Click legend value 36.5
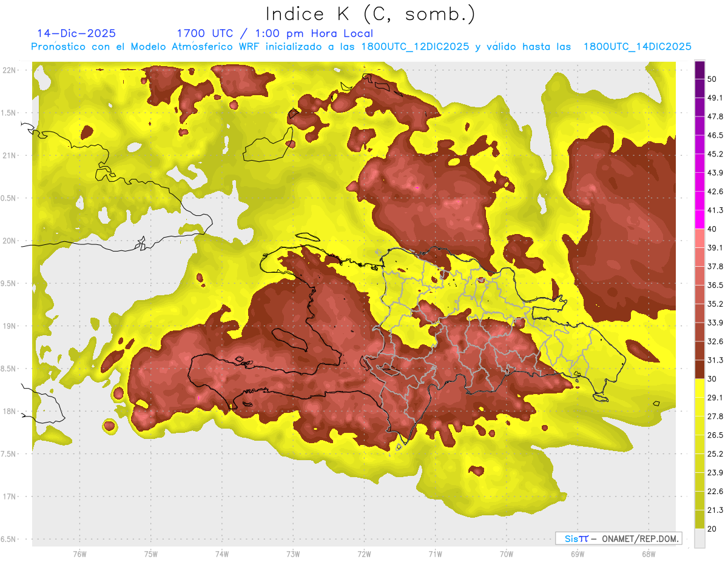 (x=715, y=285)
